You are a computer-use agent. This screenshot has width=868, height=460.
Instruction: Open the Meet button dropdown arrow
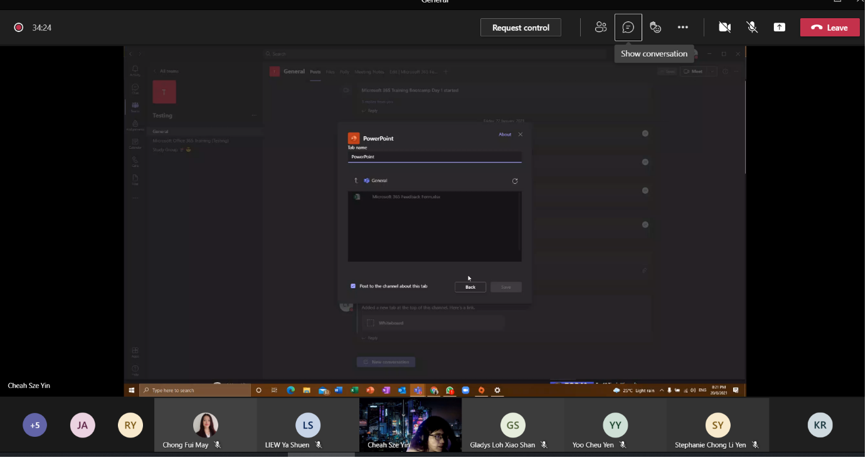pyautogui.click(x=712, y=72)
